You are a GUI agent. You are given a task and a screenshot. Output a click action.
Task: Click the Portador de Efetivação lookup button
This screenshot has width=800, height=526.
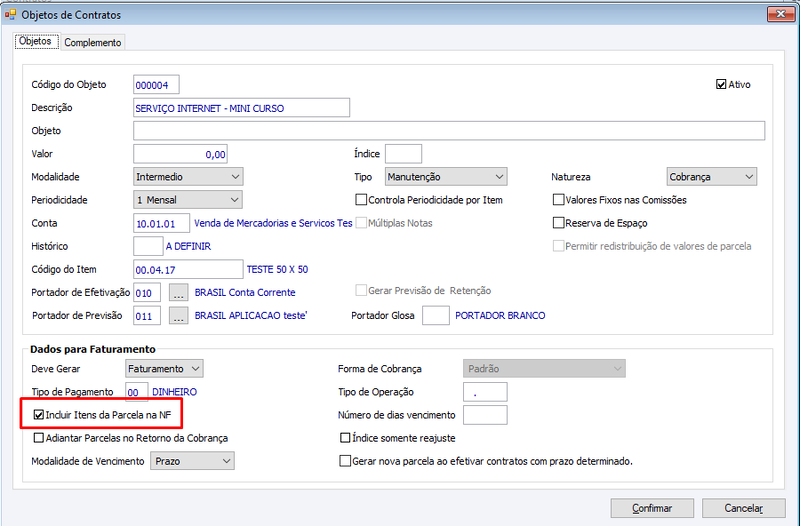pyautogui.click(x=179, y=293)
